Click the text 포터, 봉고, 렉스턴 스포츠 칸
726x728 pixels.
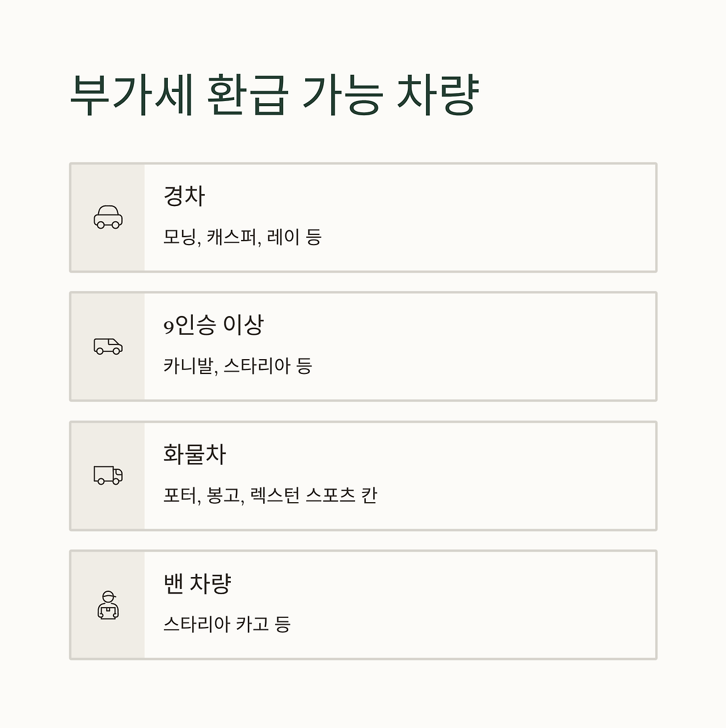(x=270, y=495)
